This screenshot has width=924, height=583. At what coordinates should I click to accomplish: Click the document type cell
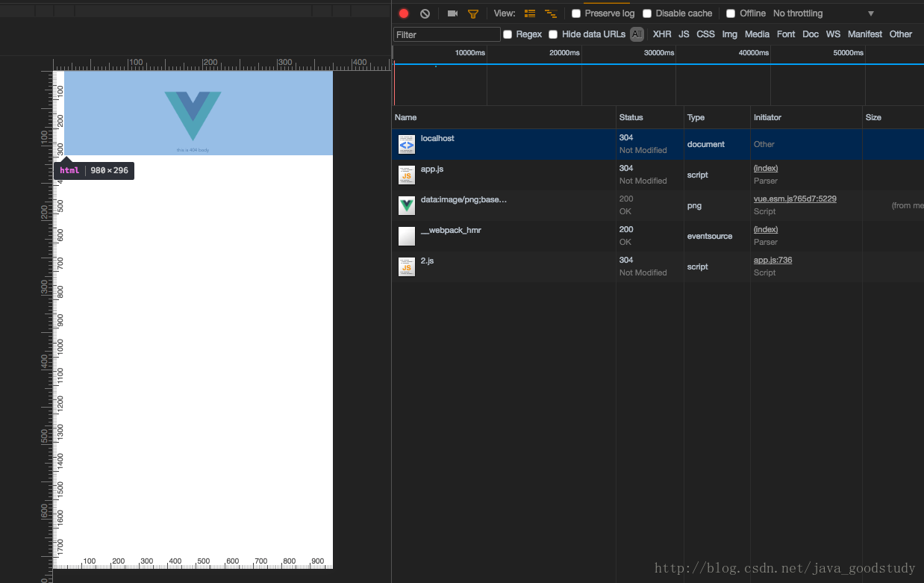tap(706, 144)
